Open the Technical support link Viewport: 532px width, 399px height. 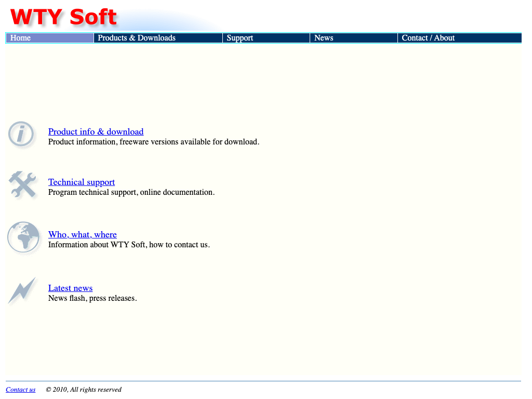coord(82,182)
